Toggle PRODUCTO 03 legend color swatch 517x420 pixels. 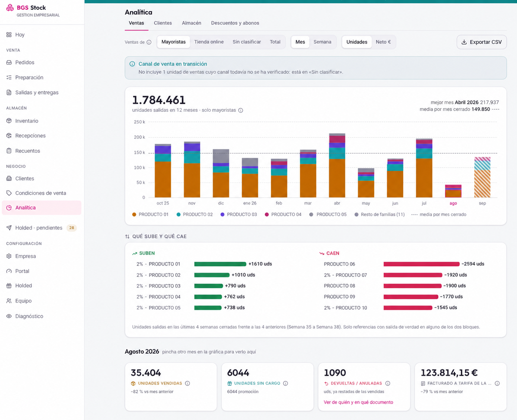pos(222,215)
